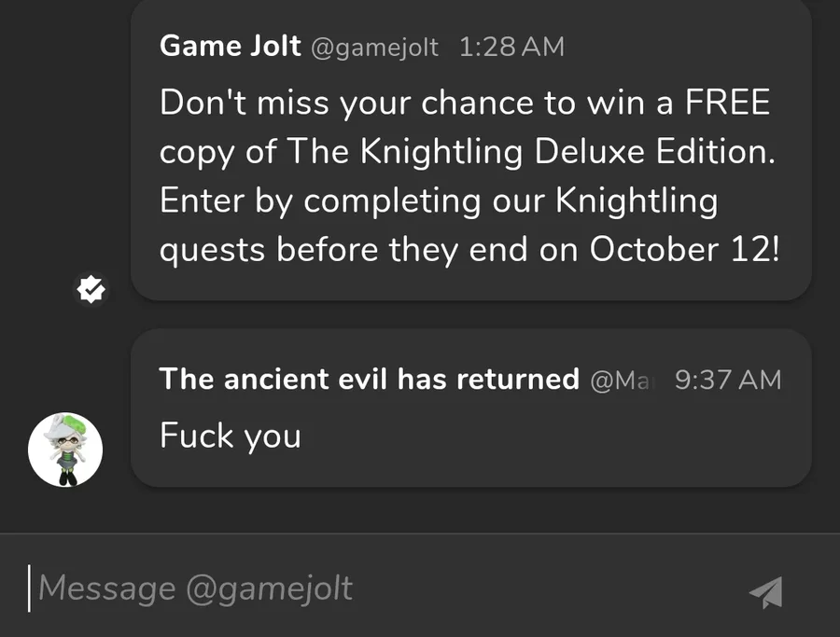
Task: Click the 9:37 AM timestamp
Action: (727, 380)
